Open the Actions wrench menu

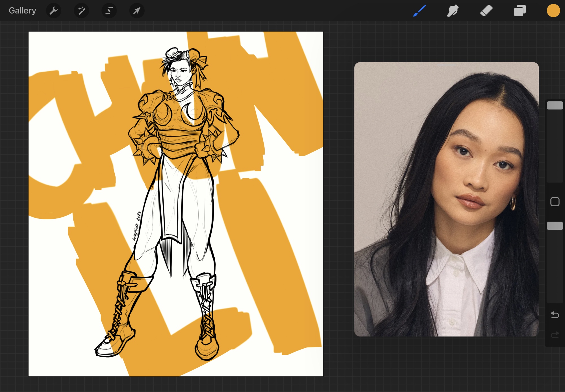coord(53,11)
